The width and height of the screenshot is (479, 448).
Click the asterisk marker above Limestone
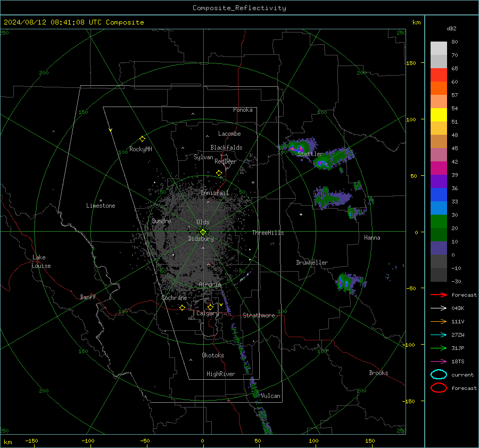point(101,201)
